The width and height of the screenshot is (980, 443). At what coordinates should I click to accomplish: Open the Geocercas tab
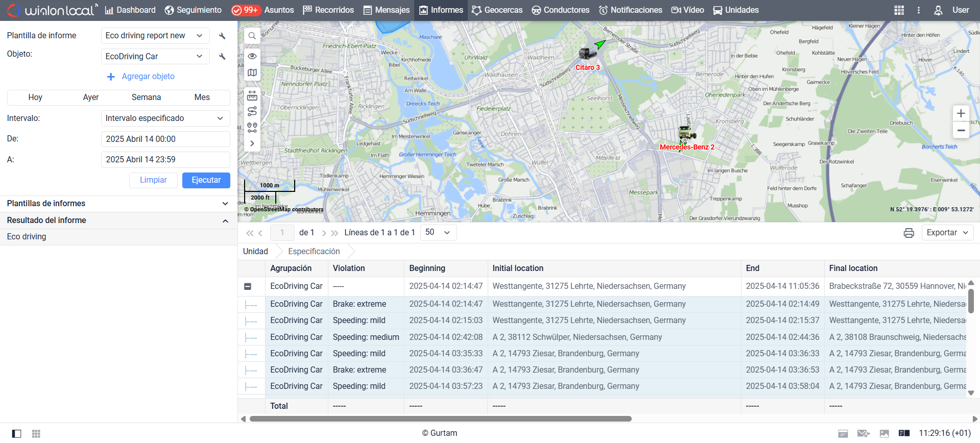tap(497, 10)
